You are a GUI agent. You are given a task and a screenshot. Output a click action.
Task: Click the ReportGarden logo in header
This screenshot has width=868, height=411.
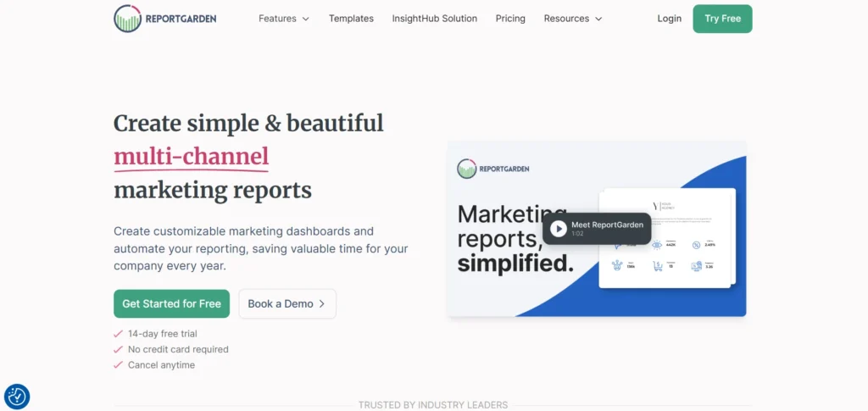[165, 19]
